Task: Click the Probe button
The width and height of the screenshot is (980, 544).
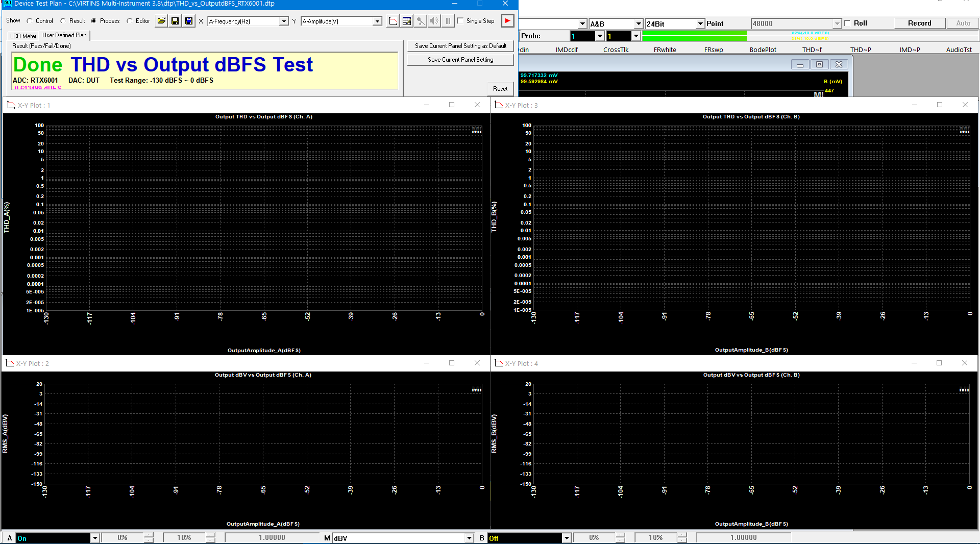Action: point(544,36)
